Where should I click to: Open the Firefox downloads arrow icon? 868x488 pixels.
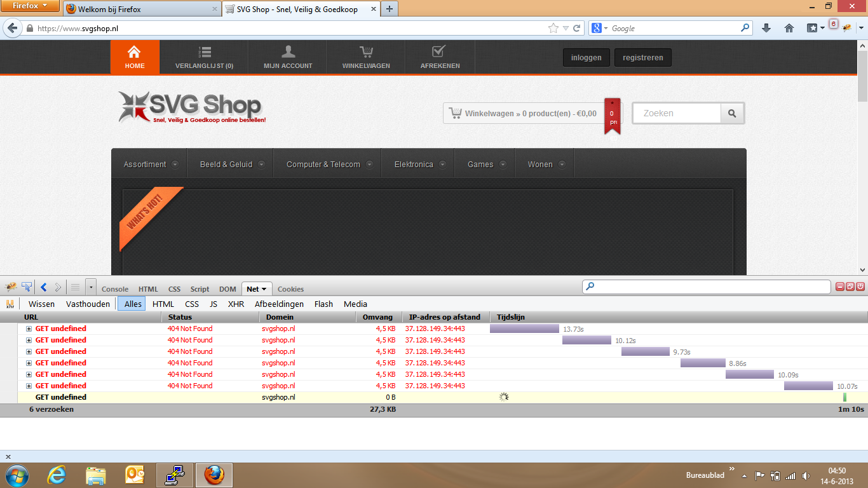766,28
